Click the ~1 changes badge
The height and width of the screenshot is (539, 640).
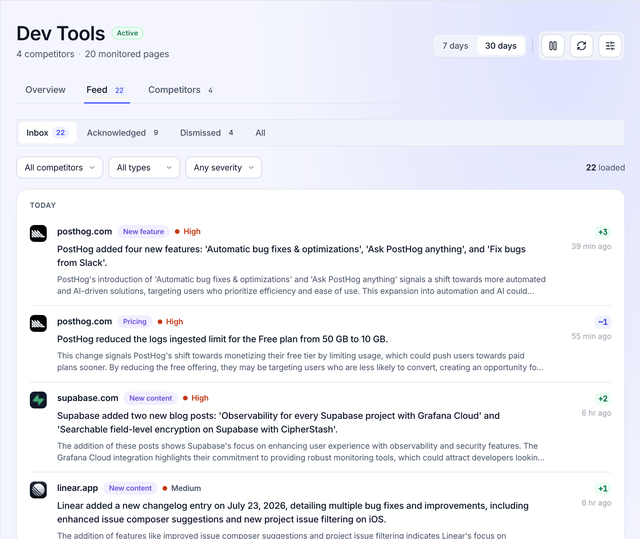point(603,322)
